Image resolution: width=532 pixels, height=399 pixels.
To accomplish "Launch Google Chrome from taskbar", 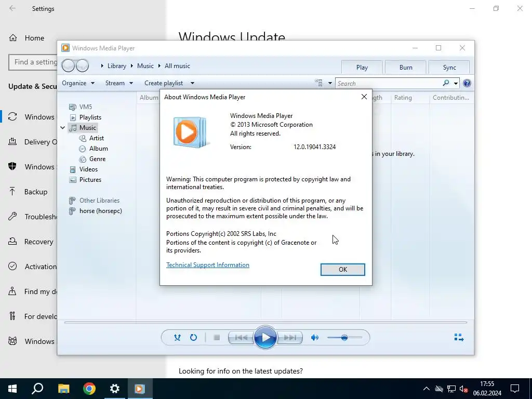I will coord(89,389).
